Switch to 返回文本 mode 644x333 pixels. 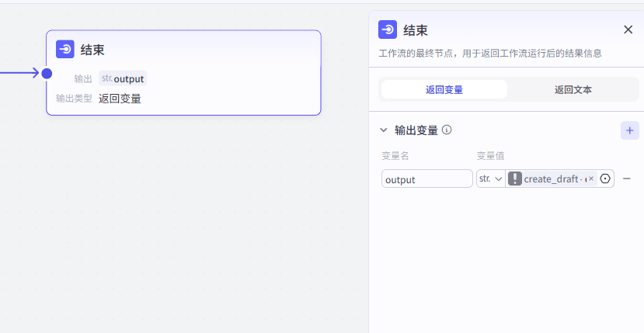pyautogui.click(x=573, y=89)
